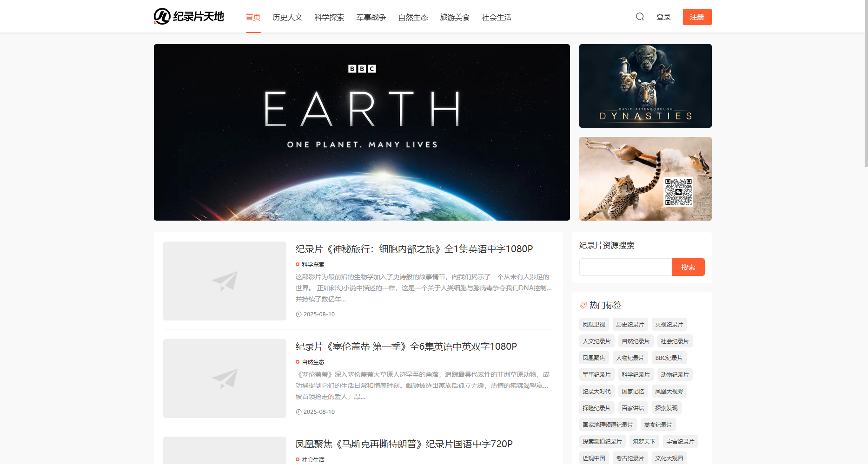
Task: Select the 军事纪录片 tag
Action: [596, 375]
